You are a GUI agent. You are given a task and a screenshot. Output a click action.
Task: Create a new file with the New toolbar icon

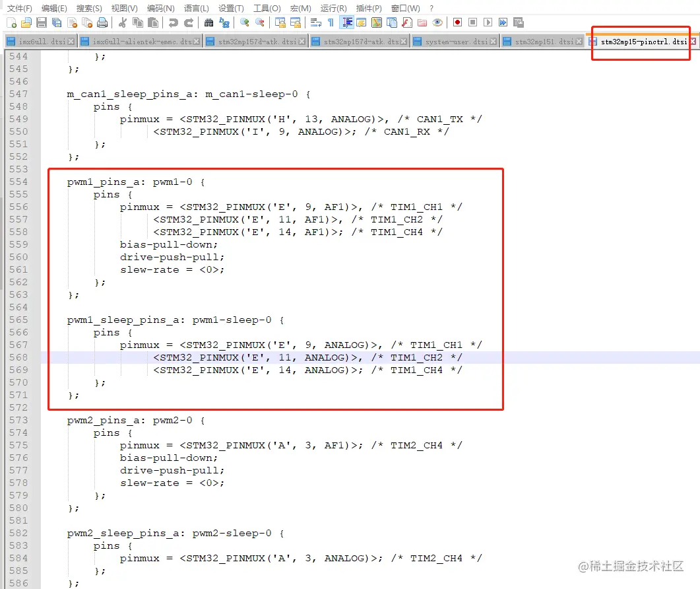(12, 22)
